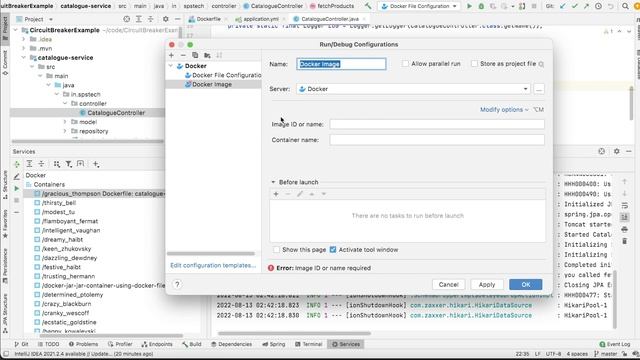The image size is (640, 360).
Task: Debug the current configuration with bug icon
Action: tap(481, 6)
